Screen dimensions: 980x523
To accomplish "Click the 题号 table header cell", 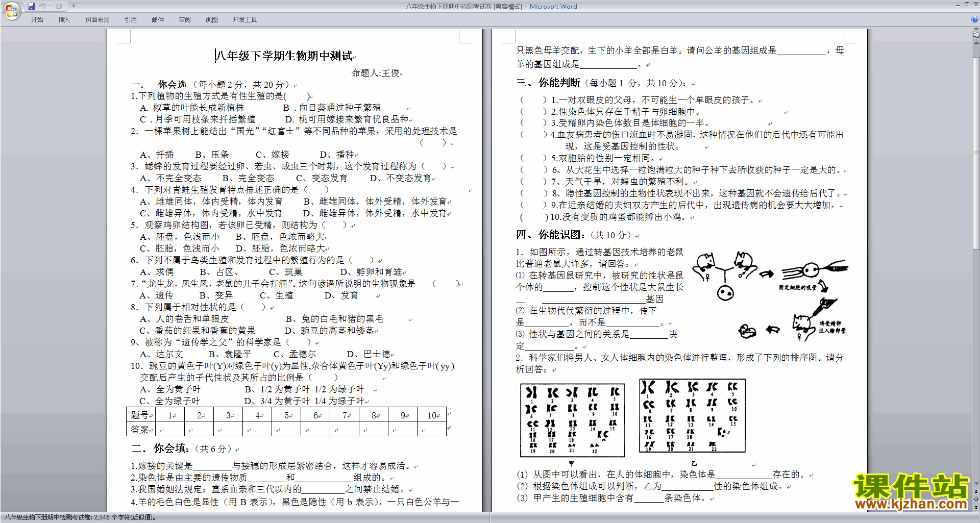I will [141, 415].
